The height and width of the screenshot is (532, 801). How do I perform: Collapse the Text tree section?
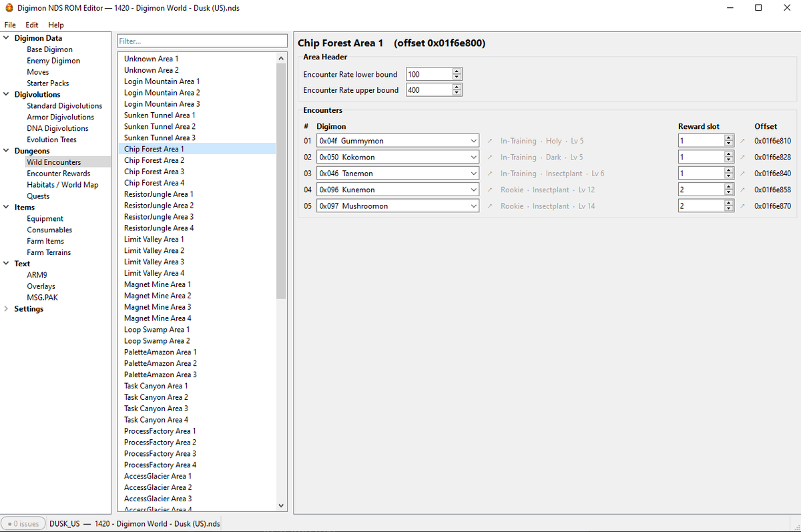click(7, 264)
